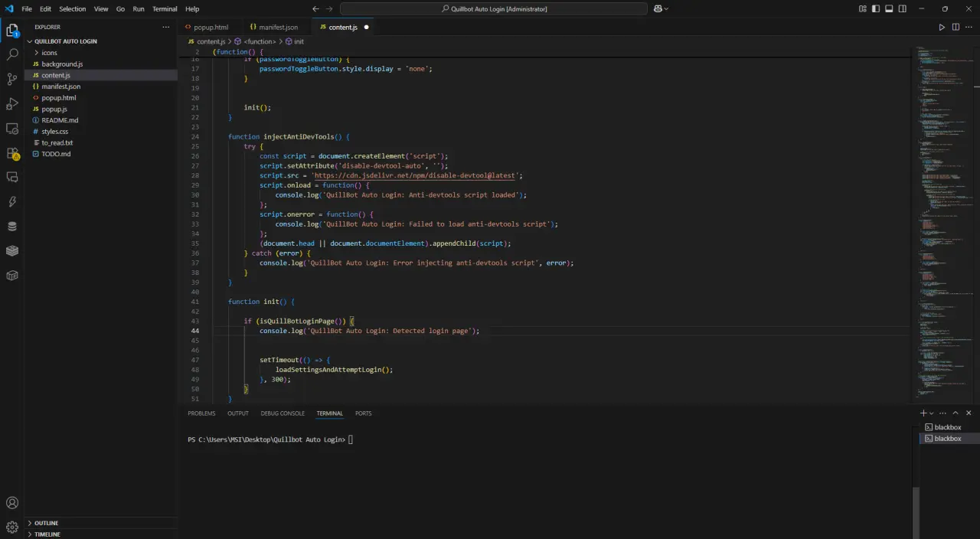Screen dimensions: 980x539
Task: Open the database stack icon in activity bar
Action: [x=12, y=227]
